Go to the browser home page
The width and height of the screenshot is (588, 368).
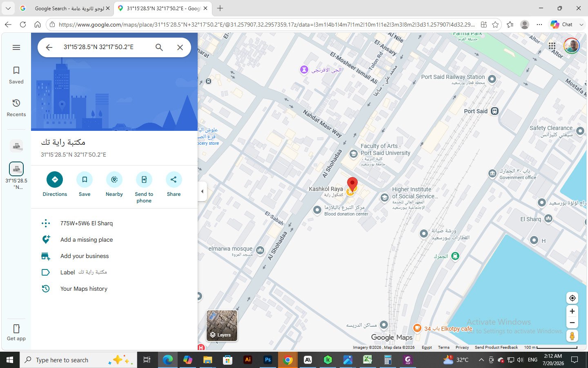point(38,25)
